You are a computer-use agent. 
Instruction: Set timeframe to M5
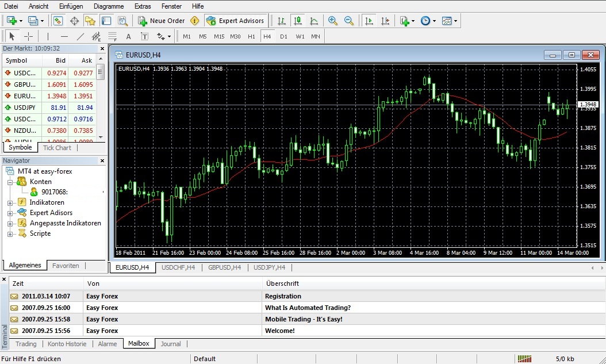click(x=203, y=36)
